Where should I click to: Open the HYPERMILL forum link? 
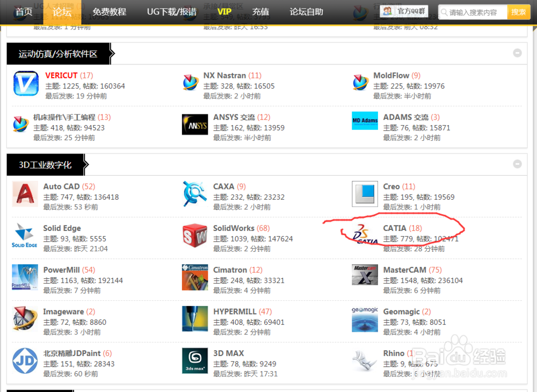235,311
